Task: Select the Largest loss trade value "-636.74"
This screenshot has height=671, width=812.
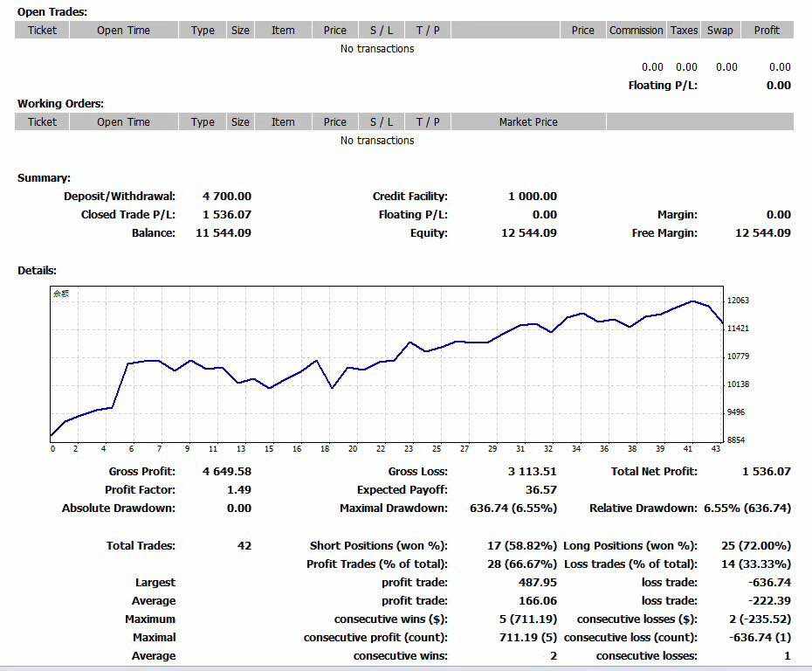Action: click(x=769, y=583)
